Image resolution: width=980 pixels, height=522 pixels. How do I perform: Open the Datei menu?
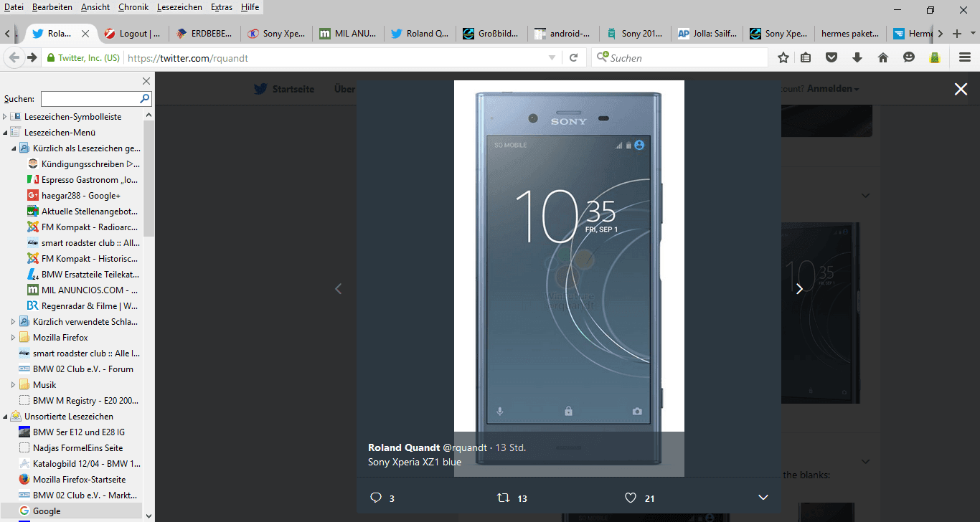pos(14,7)
